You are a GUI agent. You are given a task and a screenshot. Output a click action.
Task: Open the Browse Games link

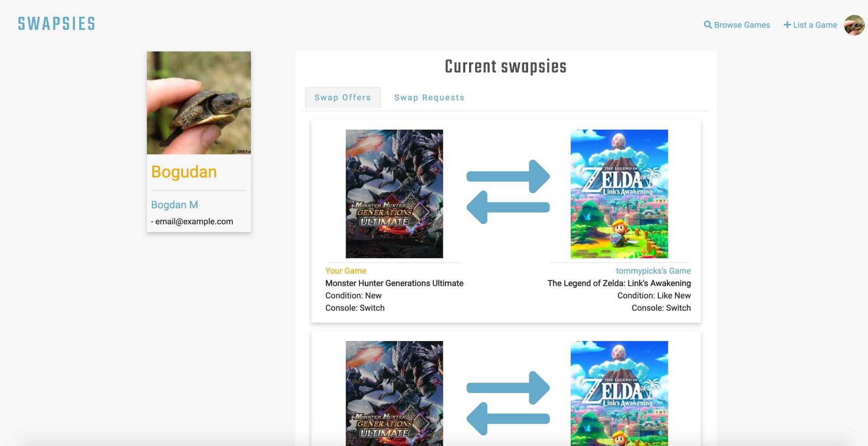(741, 25)
